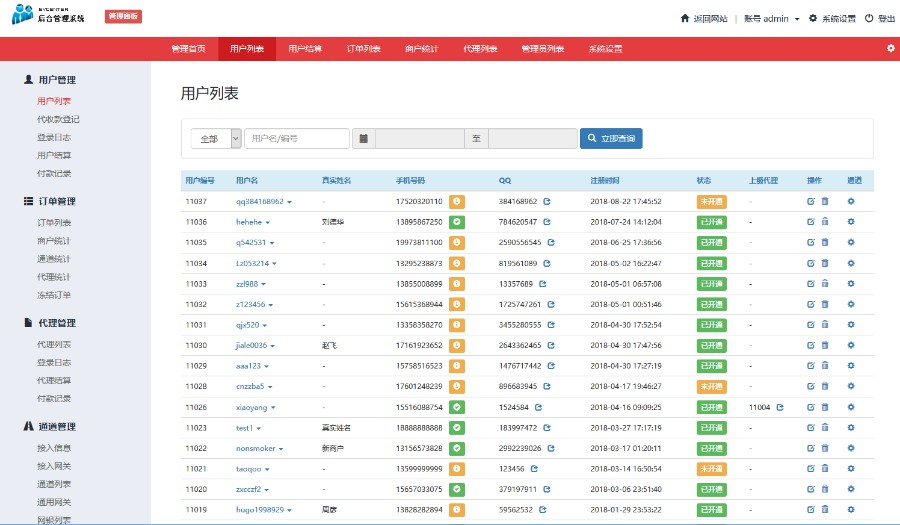Click 登出 to log out
Image resolution: width=900 pixels, height=525 pixels.
[x=880, y=18]
